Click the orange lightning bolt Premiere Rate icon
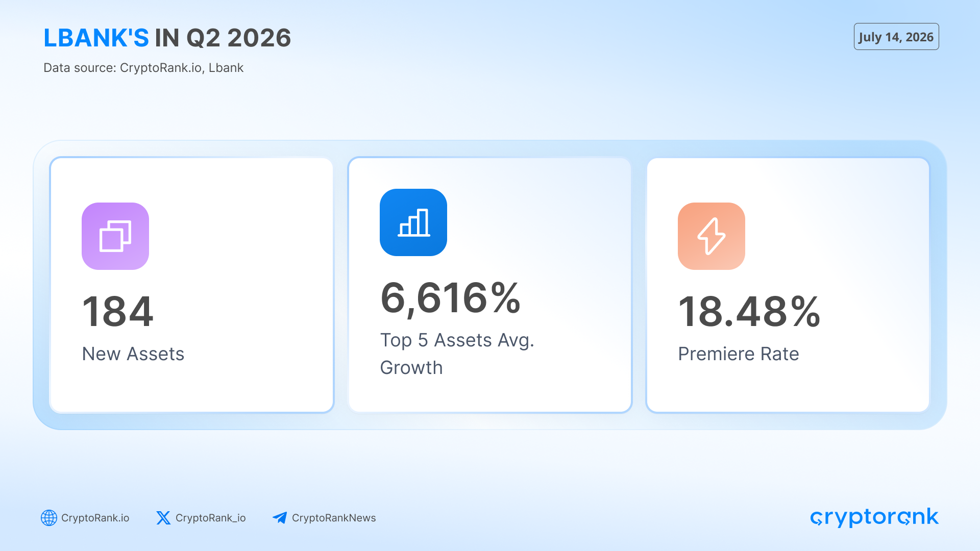 coord(712,236)
